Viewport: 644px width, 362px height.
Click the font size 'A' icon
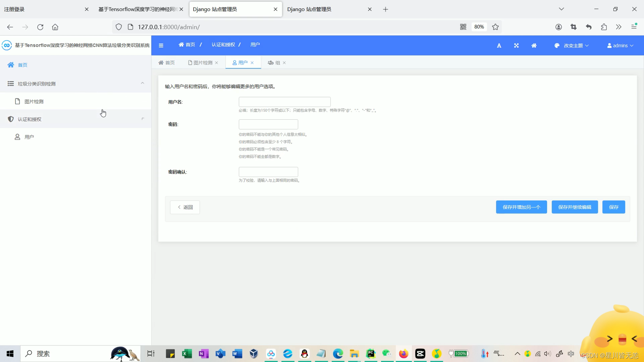(499, 46)
